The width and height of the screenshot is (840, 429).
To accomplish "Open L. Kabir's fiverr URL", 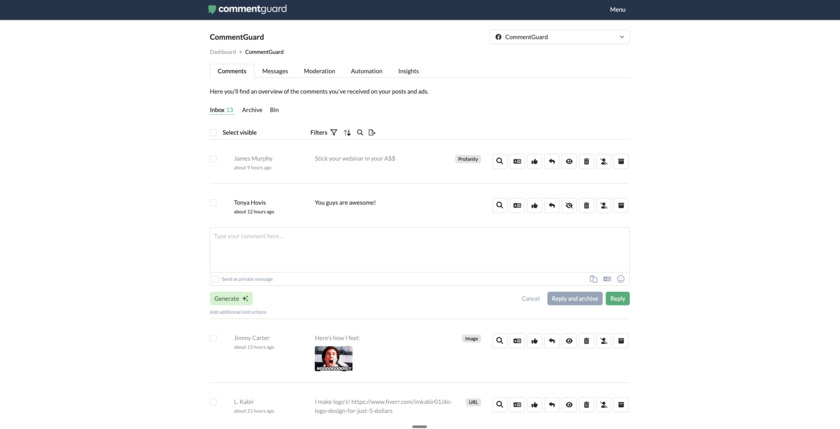I will 384,407.
